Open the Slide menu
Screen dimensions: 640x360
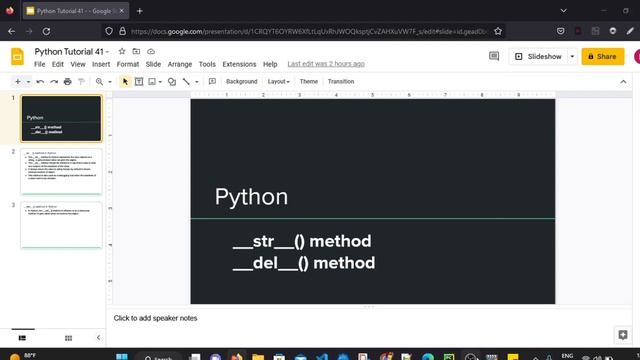pos(153,64)
